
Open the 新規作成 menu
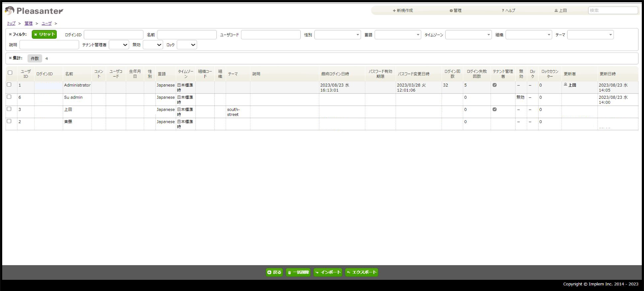point(403,10)
